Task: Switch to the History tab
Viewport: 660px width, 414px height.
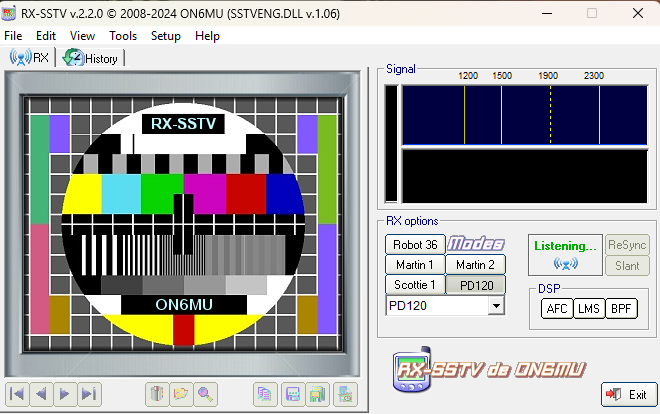Action: pos(92,58)
